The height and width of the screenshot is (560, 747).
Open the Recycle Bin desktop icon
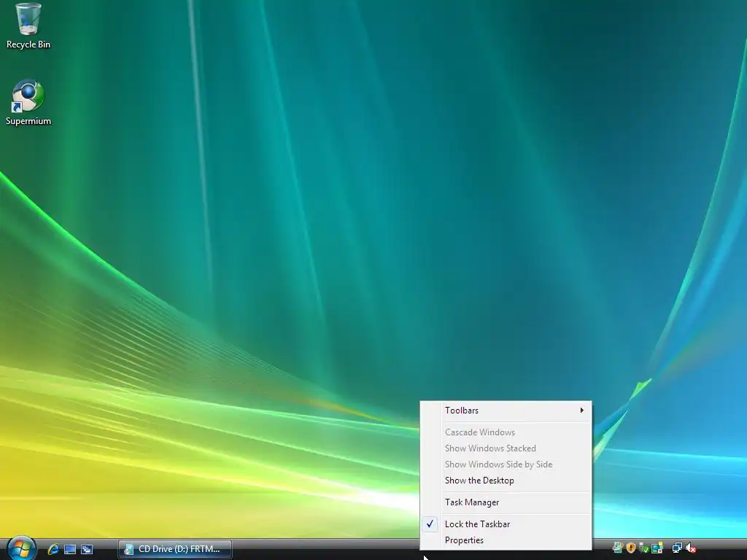28,26
